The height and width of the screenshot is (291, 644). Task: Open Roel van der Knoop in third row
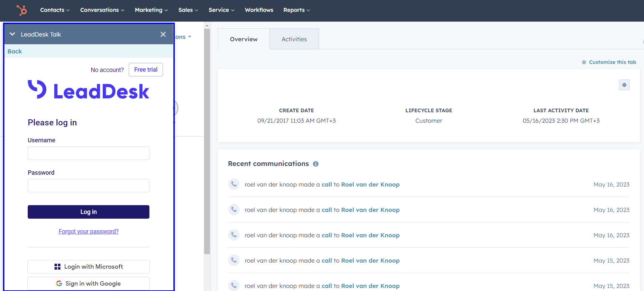(x=371, y=235)
